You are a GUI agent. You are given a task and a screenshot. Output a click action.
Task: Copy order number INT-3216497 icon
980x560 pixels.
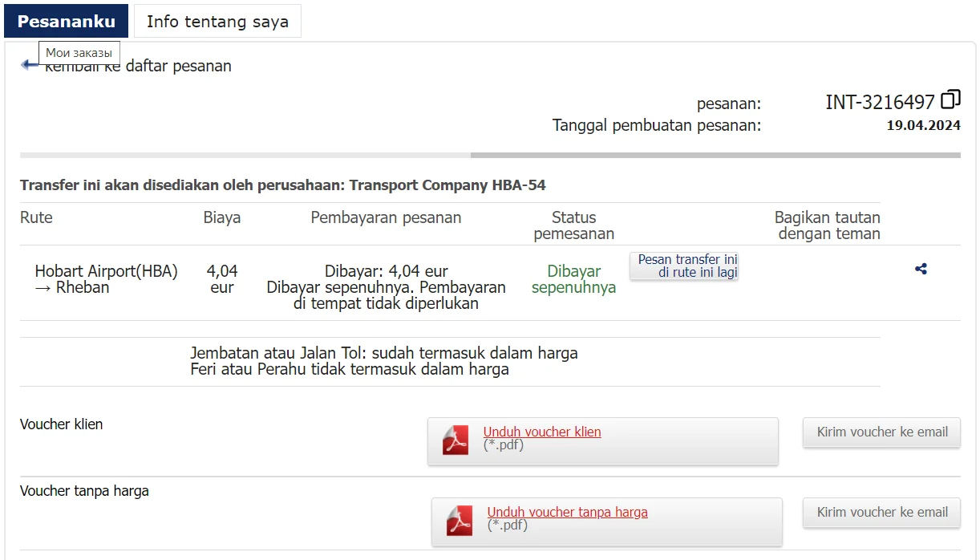(x=950, y=99)
